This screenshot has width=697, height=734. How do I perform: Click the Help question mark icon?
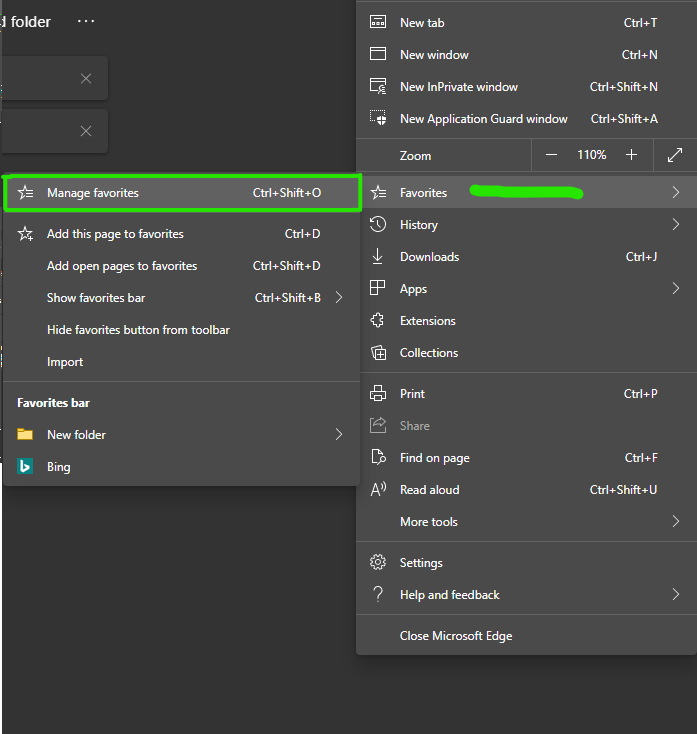[x=378, y=594]
